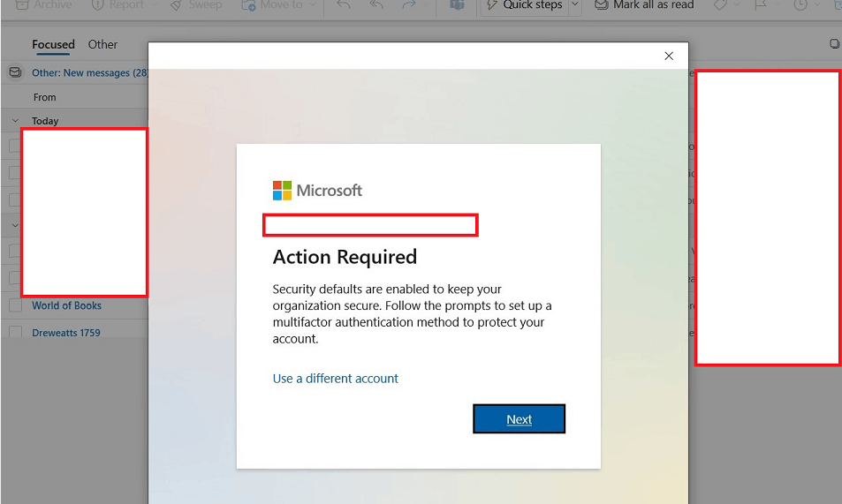Click the From column header

click(x=44, y=97)
